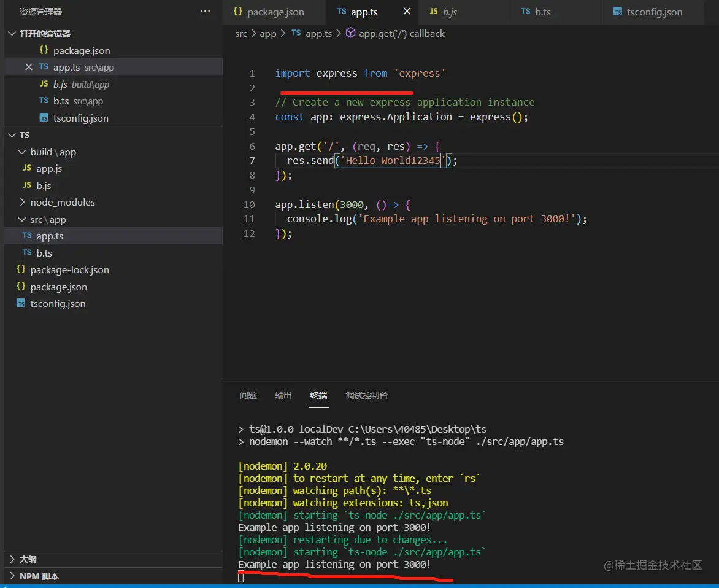Open b.ts src\app from open editors

pos(113,101)
